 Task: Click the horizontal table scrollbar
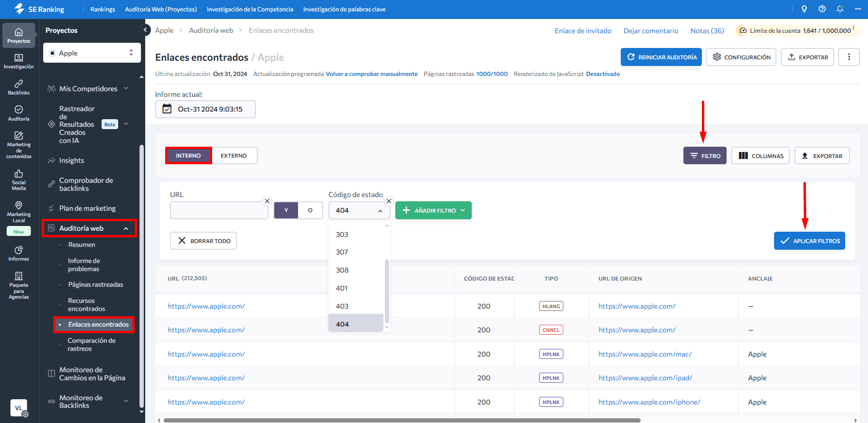(402, 420)
